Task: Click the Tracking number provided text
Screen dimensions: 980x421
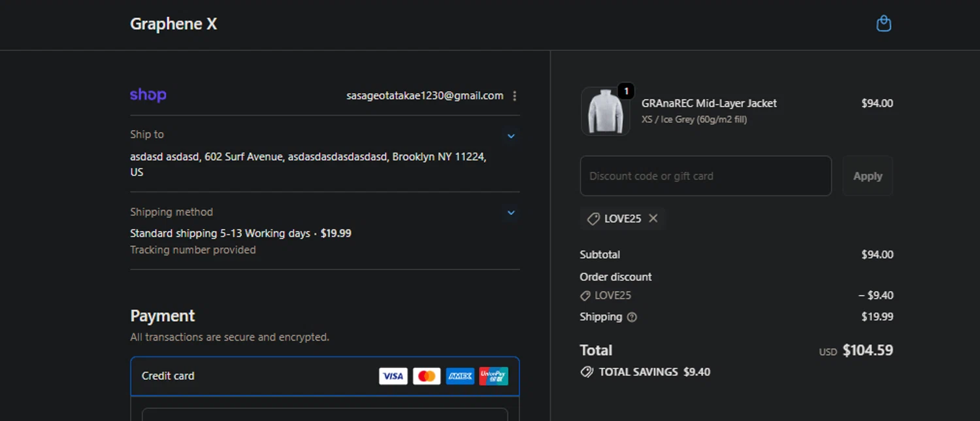Action: [x=193, y=250]
